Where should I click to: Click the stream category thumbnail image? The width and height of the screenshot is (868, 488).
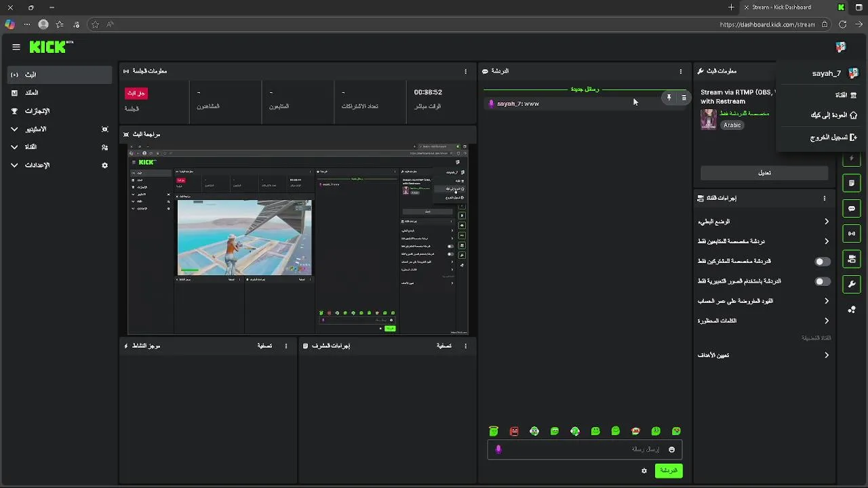(x=709, y=119)
